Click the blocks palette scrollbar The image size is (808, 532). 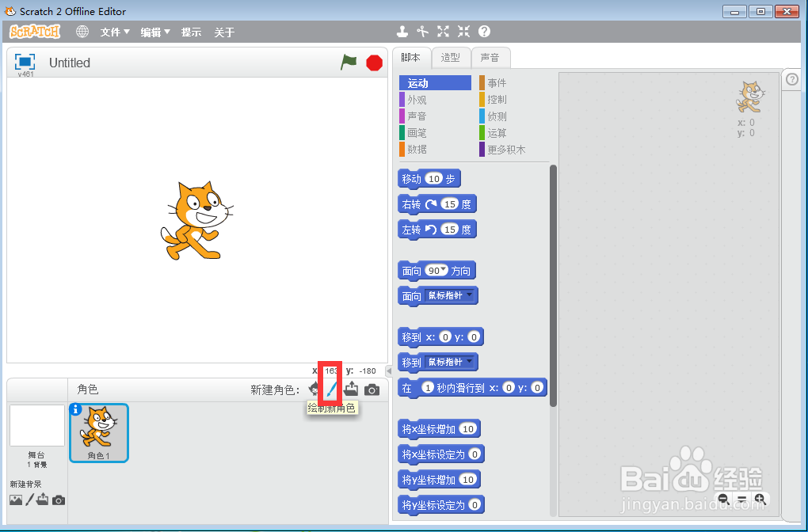click(553, 286)
